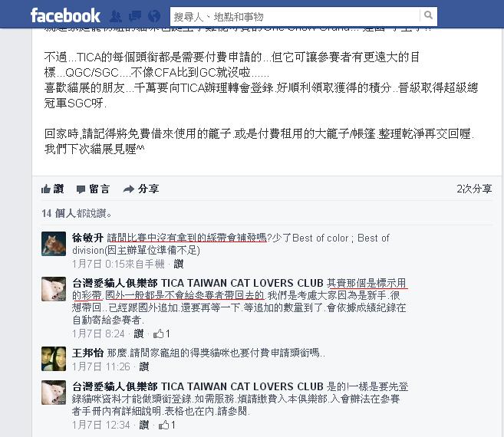The height and width of the screenshot is (437, 504).
Task: Like 徐敏升's comment from 1月7日 0:15
Action: [x=179, y=264]
